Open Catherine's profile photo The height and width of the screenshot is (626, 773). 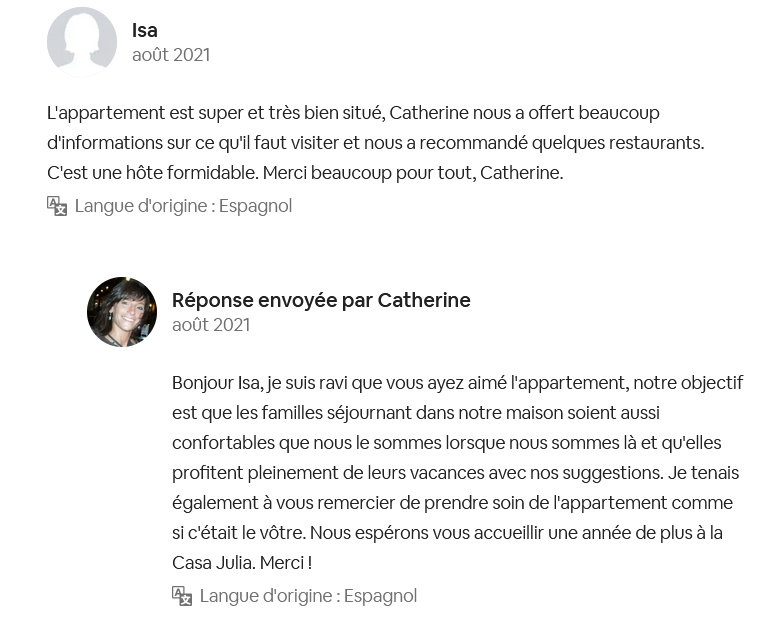tap(122, 312)
